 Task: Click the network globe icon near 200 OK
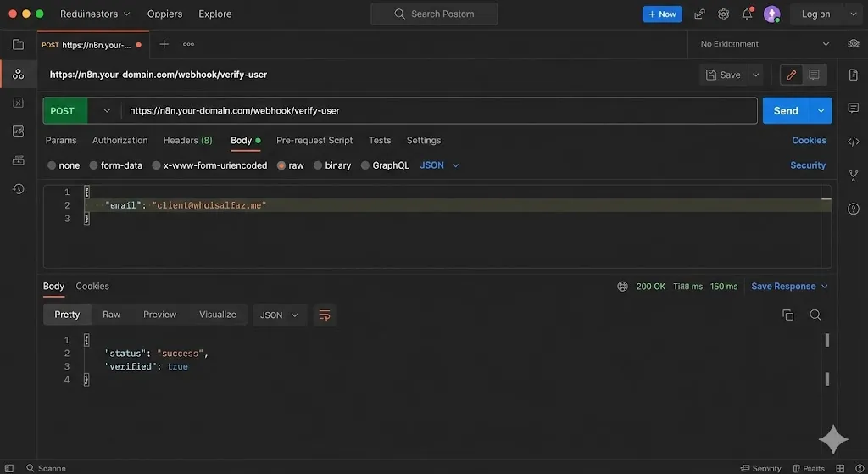pyautogui.click(x=622, y=287)
